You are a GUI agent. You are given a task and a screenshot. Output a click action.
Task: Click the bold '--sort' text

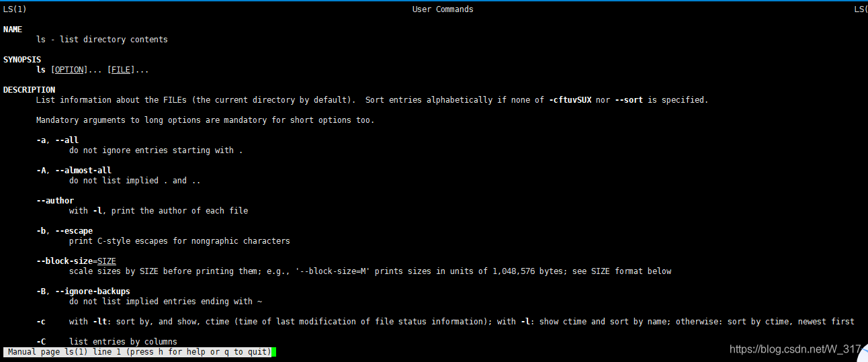pos(629,100)
